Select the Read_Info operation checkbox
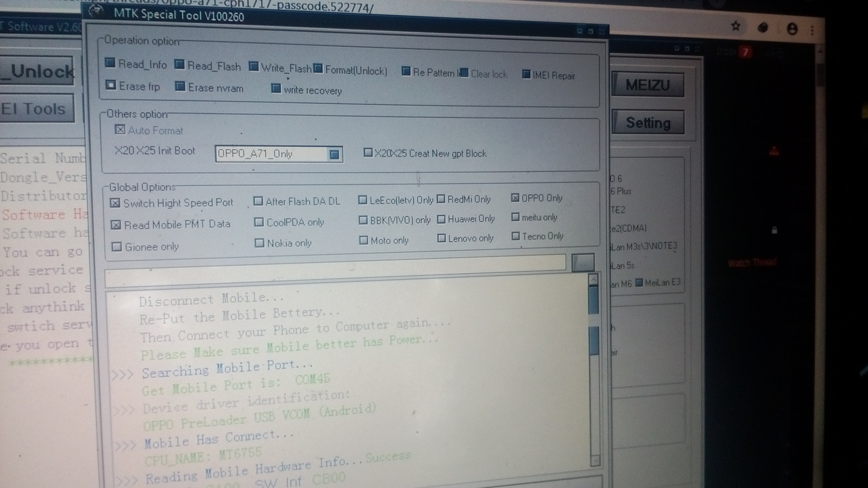The height and width of the screenshot is (488, 868). click(110, 64)
